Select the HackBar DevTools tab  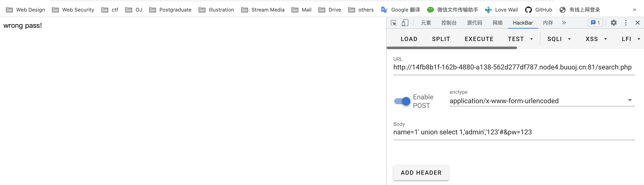coord(523,23)
